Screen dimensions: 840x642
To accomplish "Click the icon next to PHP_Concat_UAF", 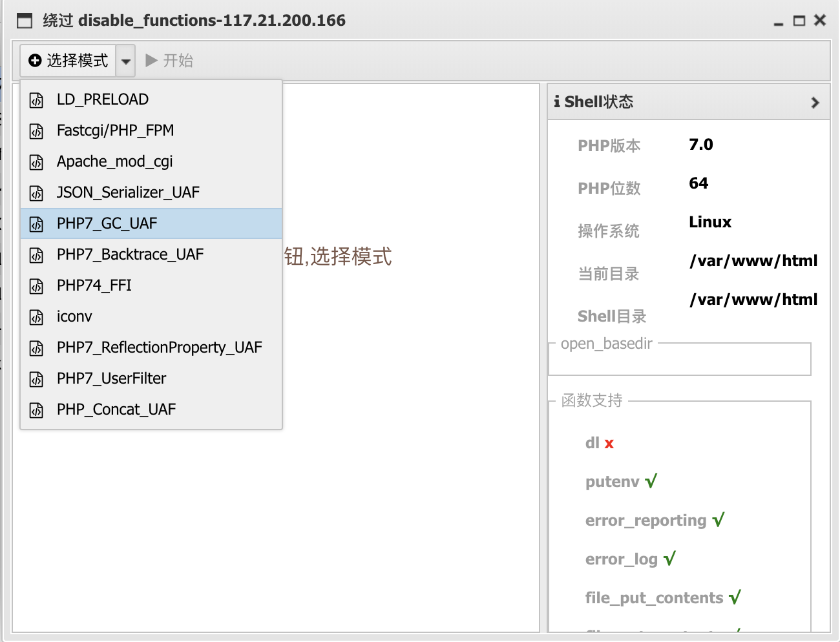I will tap(37, 410).
